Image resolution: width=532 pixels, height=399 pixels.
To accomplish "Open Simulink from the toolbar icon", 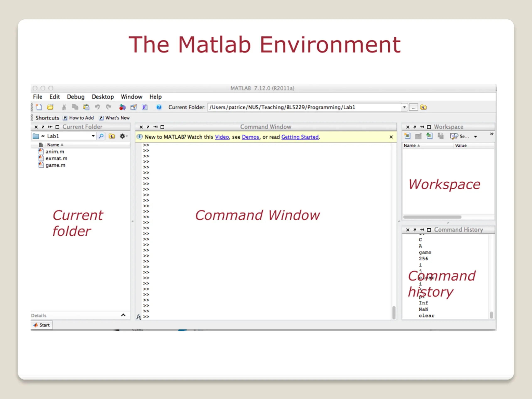I will point(122,107).
